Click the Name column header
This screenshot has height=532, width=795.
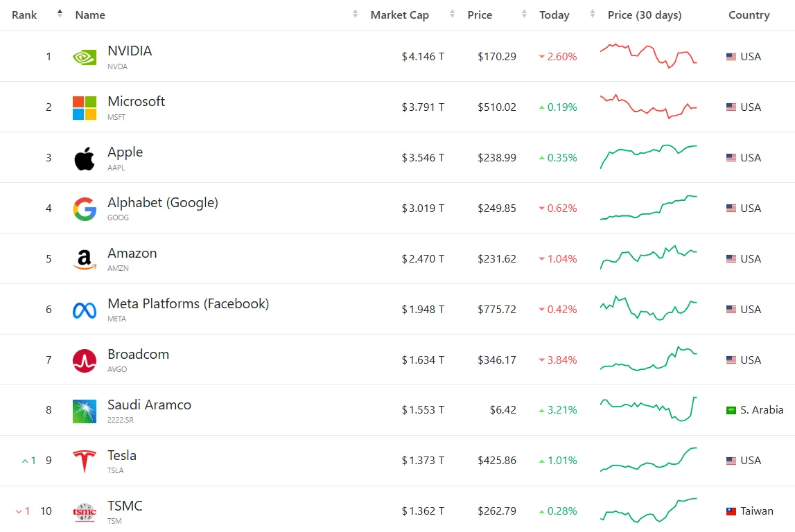90,15
